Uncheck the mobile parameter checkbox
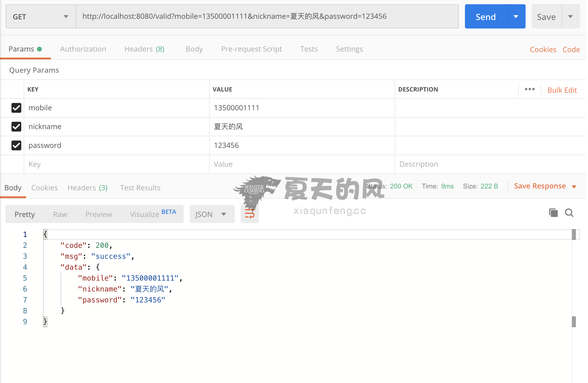This screenshot has height=383, width=588. coord(16,108)
